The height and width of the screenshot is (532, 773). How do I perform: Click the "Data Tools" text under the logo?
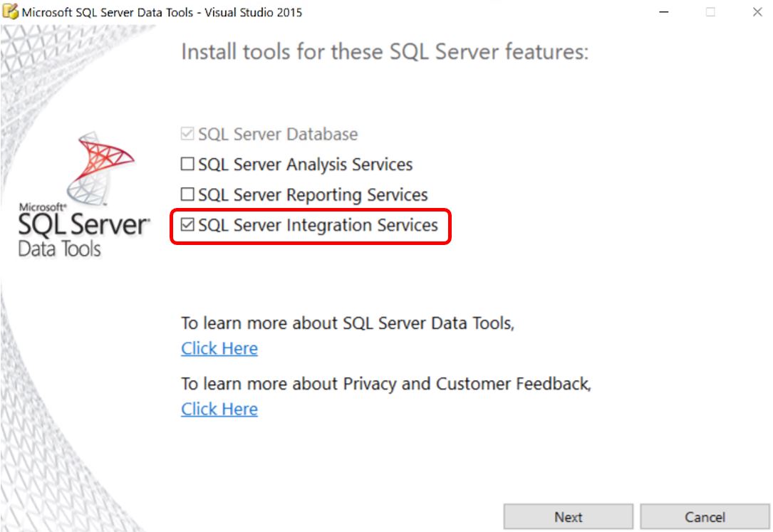60,249
